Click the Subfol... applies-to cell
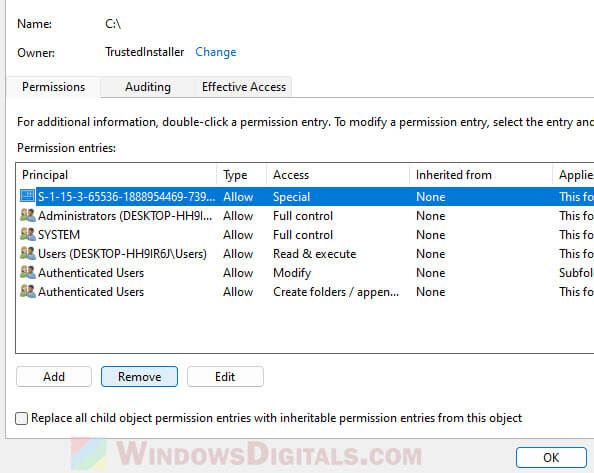Screen dimensions: 594x473 tap(576, 272)
